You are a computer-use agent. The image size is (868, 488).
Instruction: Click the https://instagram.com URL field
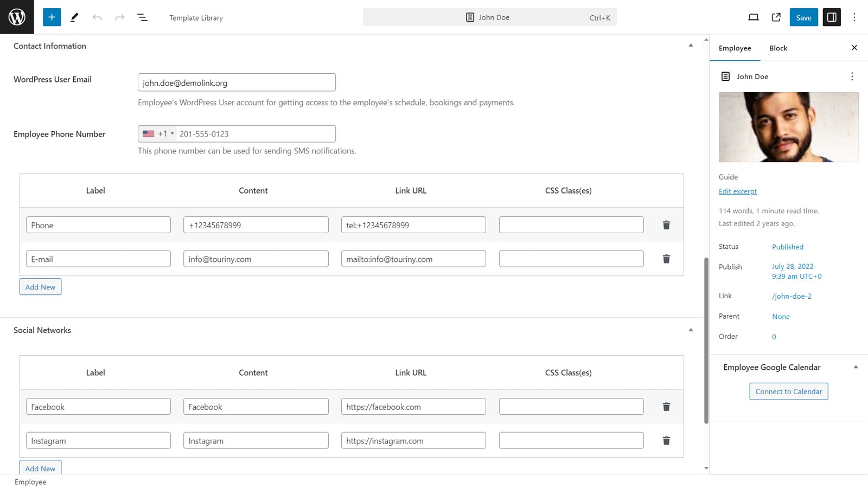point(413,440)
